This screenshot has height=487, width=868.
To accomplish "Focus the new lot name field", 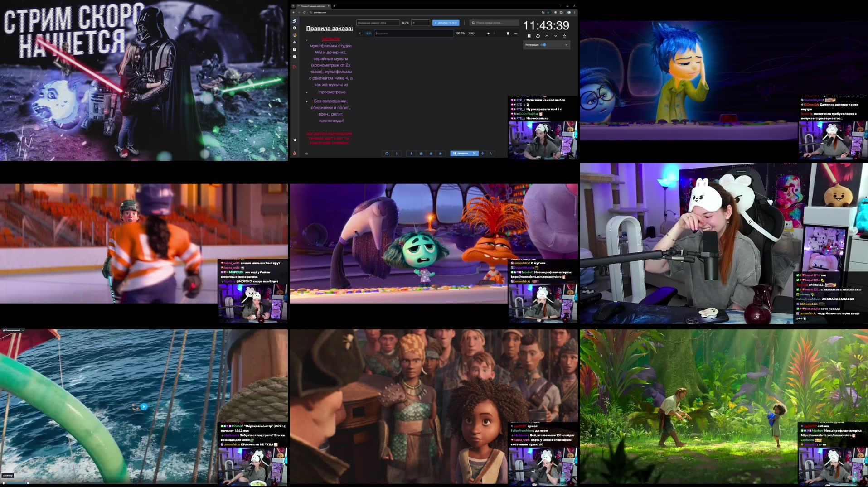I will click(378, 23).
